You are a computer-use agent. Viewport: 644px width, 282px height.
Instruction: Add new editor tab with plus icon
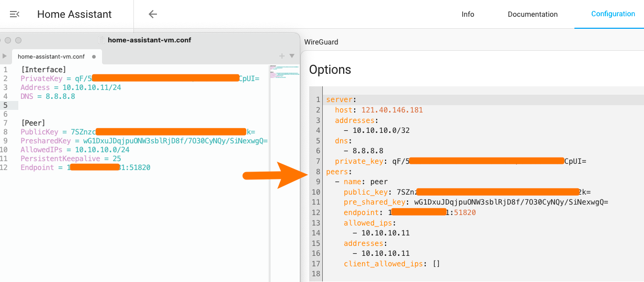click(281, 56)
